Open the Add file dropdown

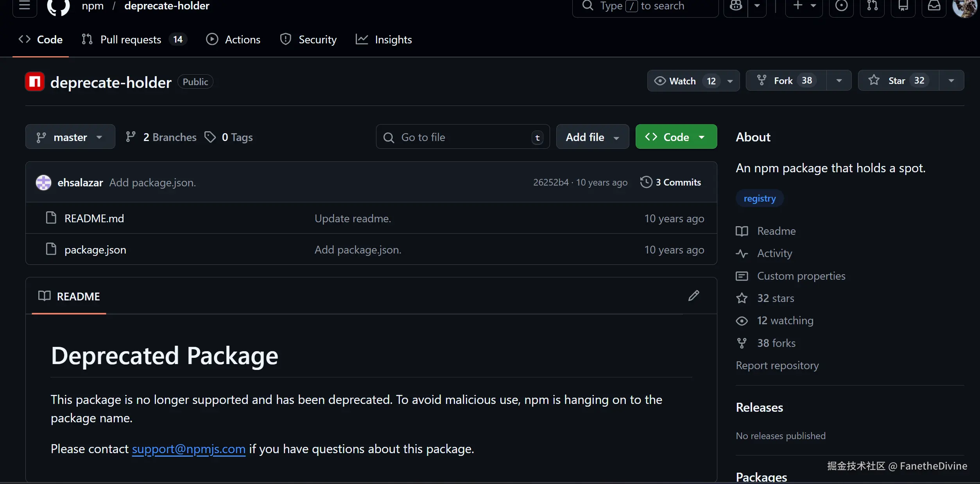click(x=592, y=137)
